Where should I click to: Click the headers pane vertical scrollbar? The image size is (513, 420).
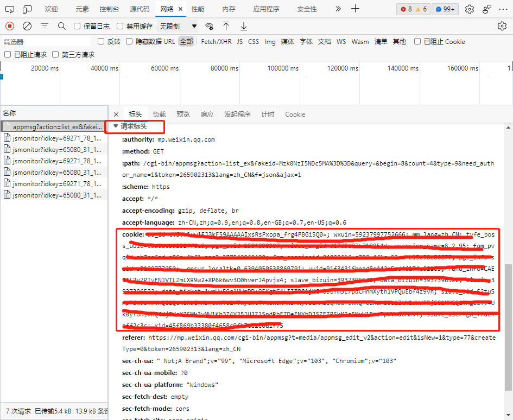[508, 327]
